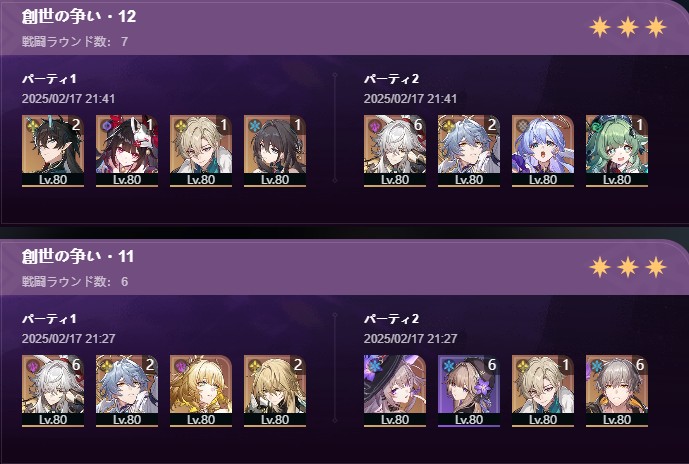
Task: Click the blue-haired character portrait in stage 12 party 2
Action: (x=469, y=151)
